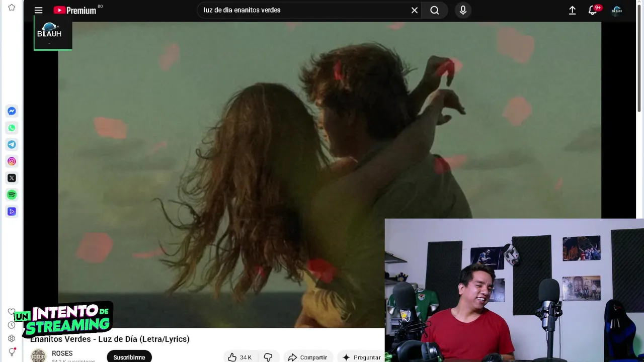644x362 pixels.
Task: Dislike the video with thumbs down
Action: click(x=268, y=357)
